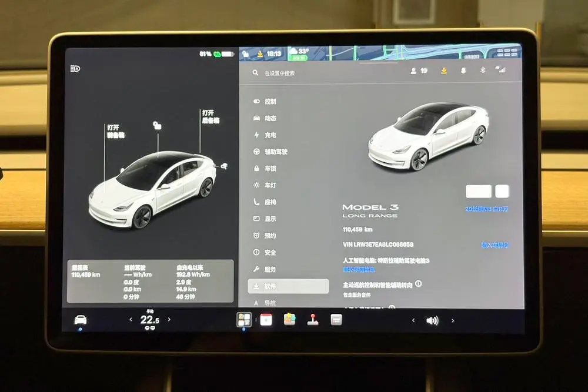Open Bluetooth settings icon

[483, 70]
